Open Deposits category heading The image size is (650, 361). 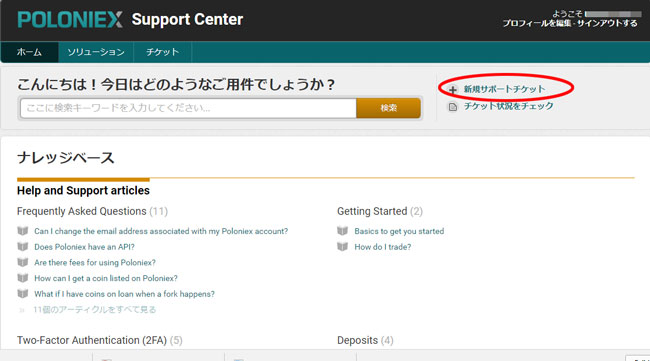(x=357, y=340)
